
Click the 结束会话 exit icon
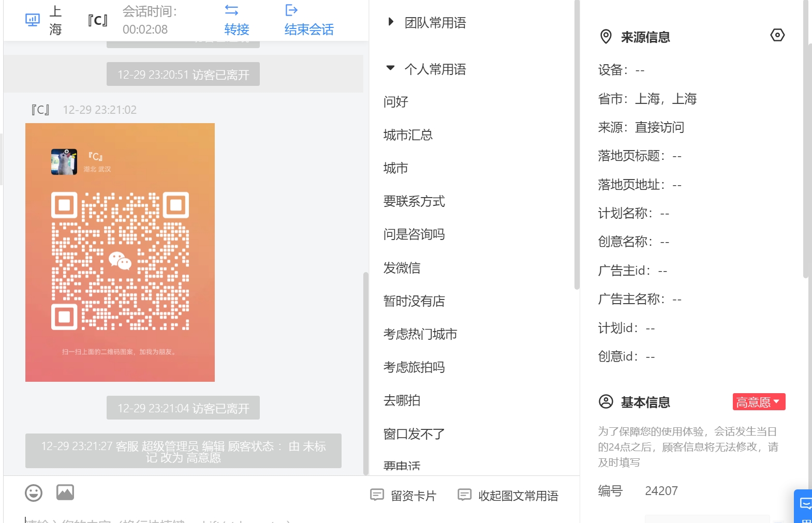[x=291, y=10]
